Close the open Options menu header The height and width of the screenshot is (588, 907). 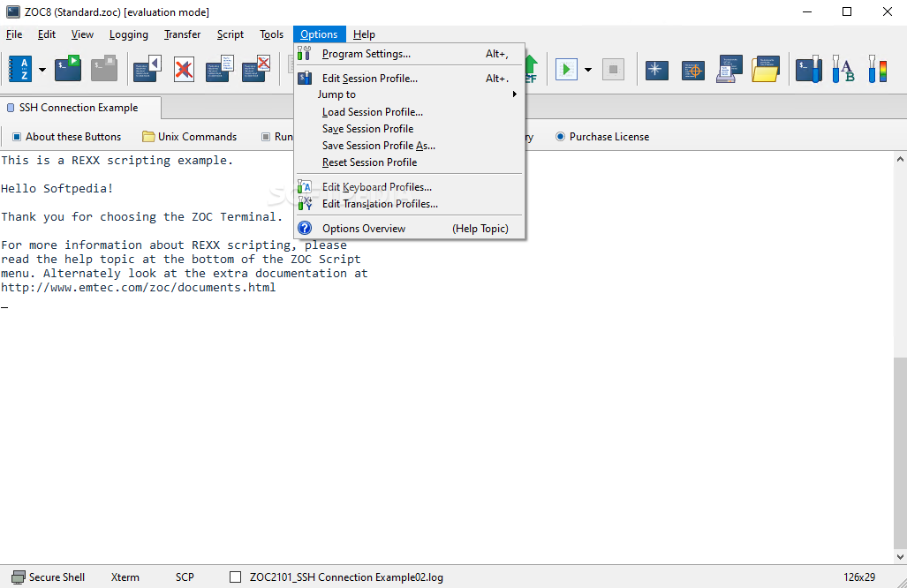pos(320,34)
